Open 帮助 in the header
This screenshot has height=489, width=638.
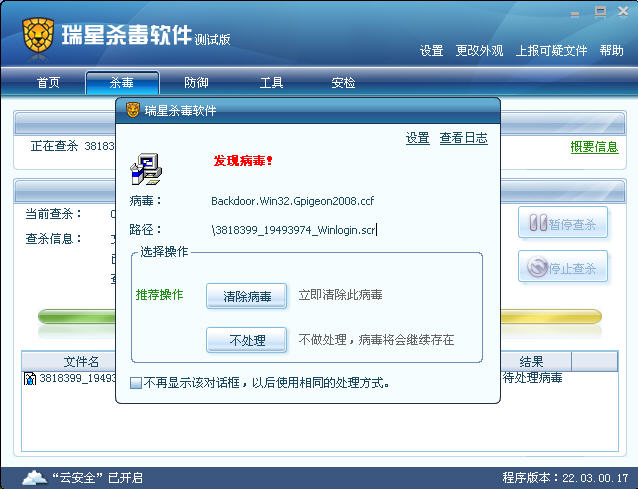tap(611, 51)
